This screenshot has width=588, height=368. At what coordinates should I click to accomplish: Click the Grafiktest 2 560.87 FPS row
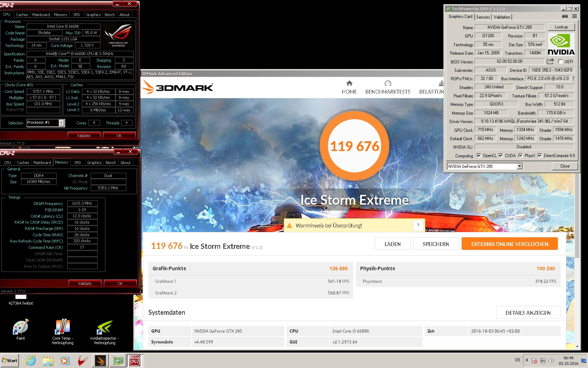(251, 293)
